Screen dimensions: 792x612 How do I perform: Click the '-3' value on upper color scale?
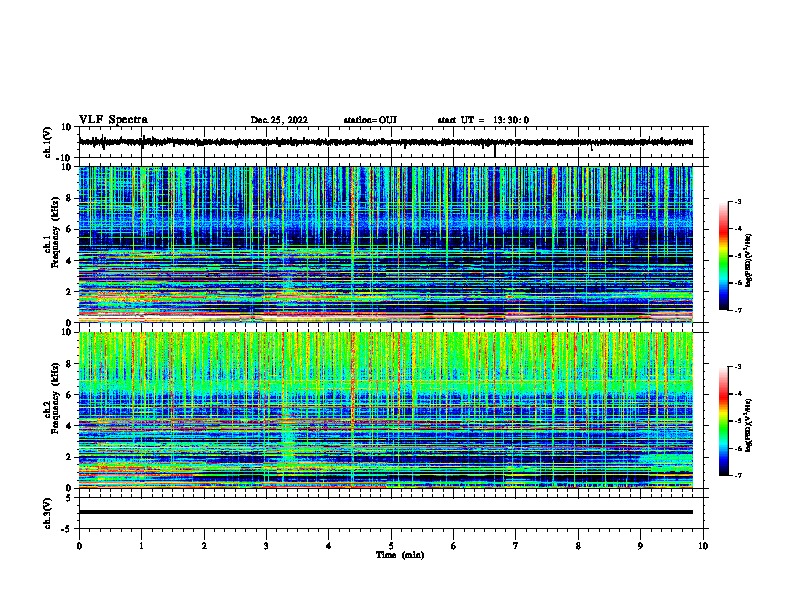pyautogui.click(x=737, y=201)
